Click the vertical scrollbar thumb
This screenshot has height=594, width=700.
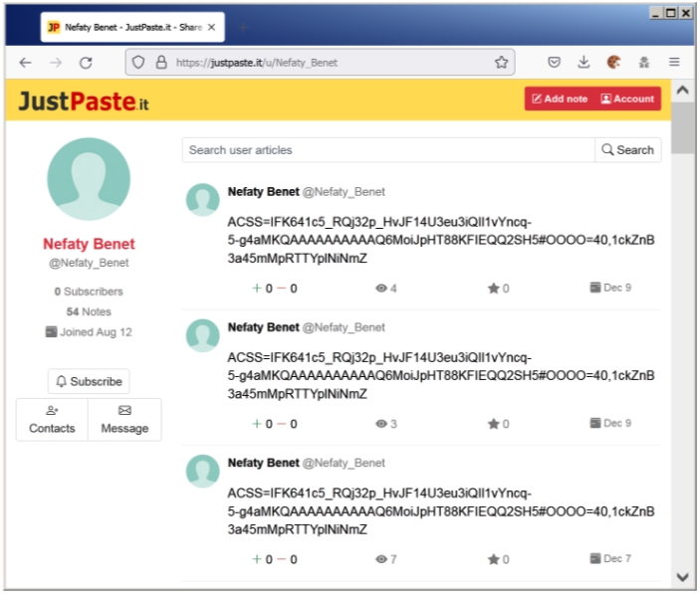click(682, 128)
